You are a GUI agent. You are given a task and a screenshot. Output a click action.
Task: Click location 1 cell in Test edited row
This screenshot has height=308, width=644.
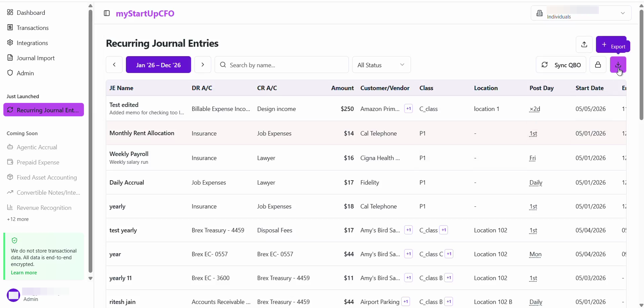[486, 109]
